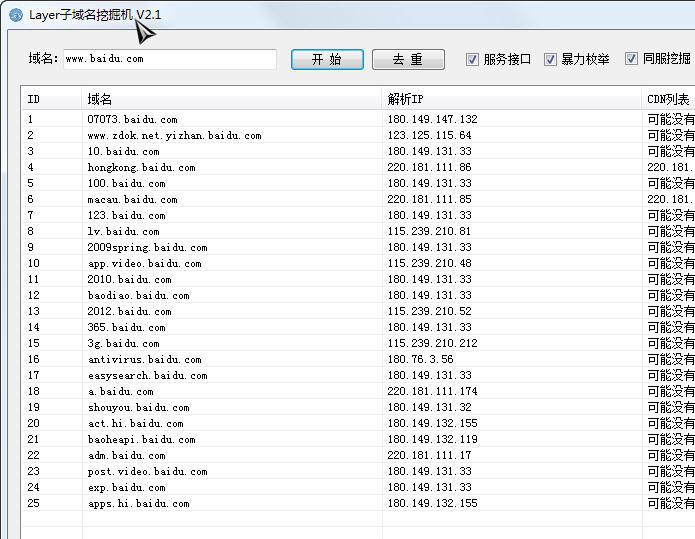Screen dimensions: 695x539
Task: Select the easysearch.baidu.com entry
Action: point(147,376)
